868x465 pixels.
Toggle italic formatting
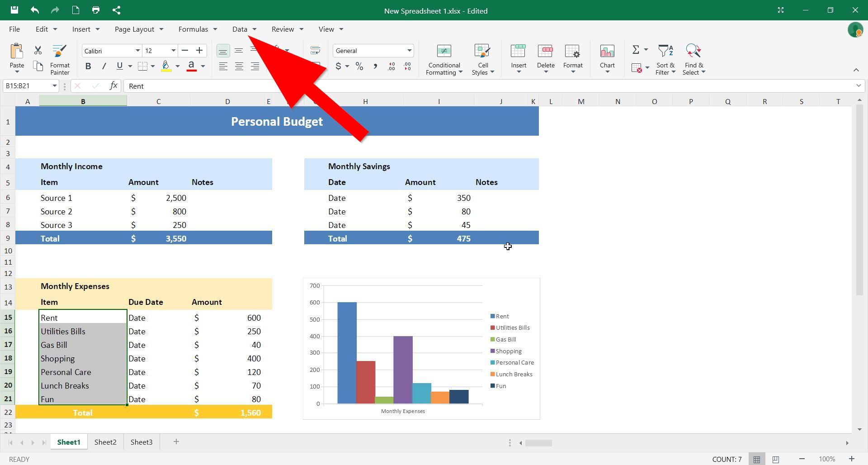pyautogui.click(x=104, y=66)
